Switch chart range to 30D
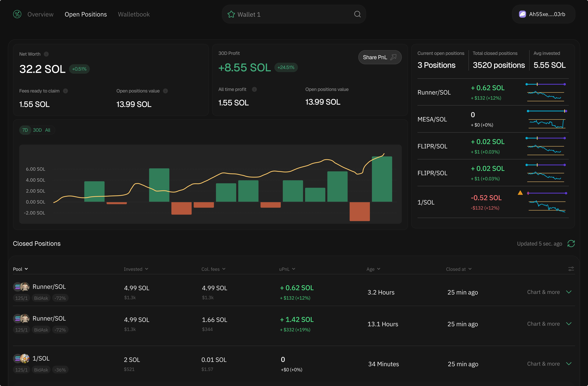This screenshot has width=588, height=386. click(37, 130)
